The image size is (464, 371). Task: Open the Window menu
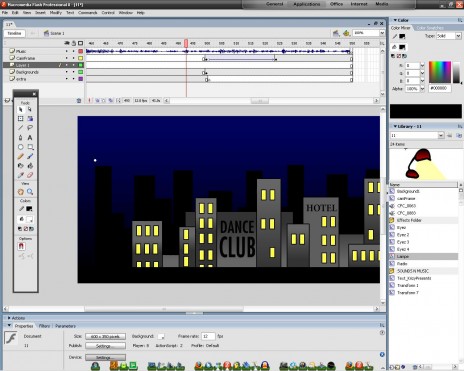[126, 13]
